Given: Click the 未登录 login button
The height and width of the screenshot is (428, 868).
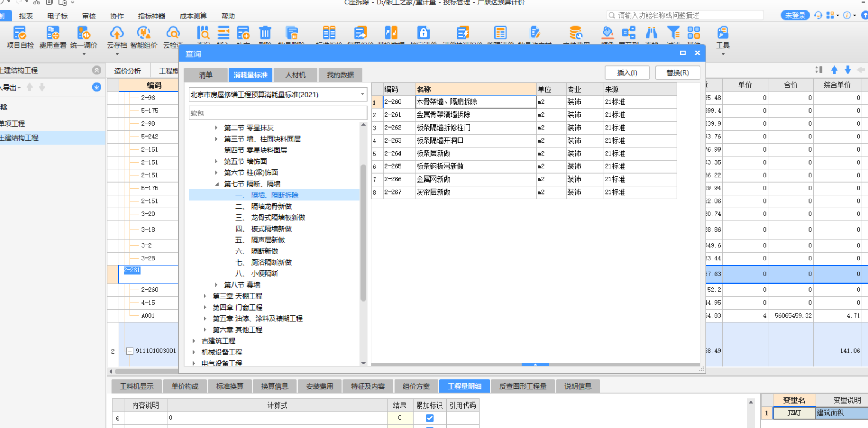Looking at the screenshot, I should [795, 15].
